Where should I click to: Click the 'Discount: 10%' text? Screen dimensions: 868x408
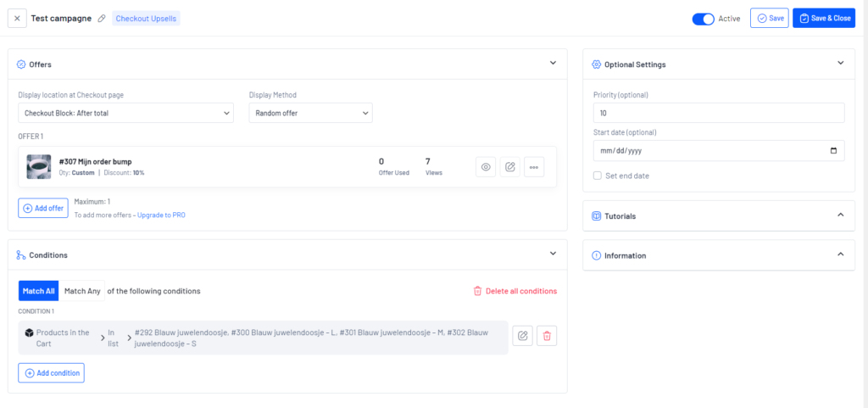click(x=124, y=173)
